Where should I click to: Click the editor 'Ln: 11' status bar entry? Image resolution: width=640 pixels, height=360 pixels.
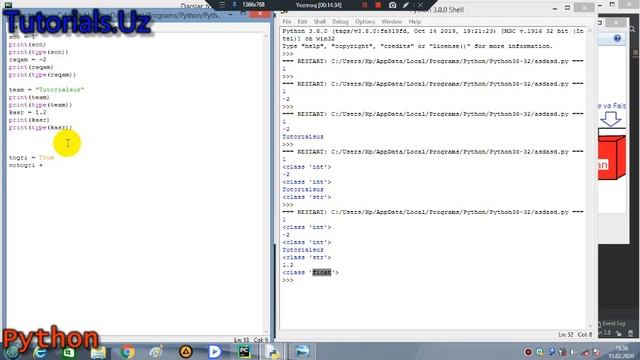point(241,340)
